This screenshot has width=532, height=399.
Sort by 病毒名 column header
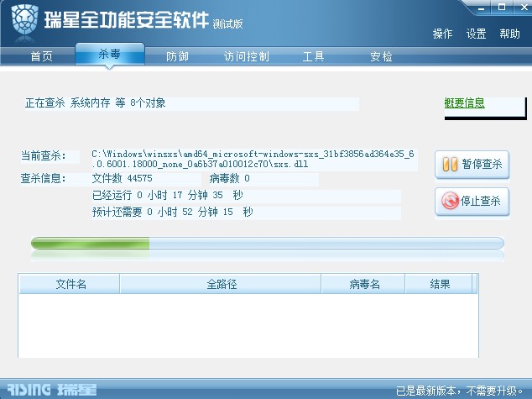363,284
